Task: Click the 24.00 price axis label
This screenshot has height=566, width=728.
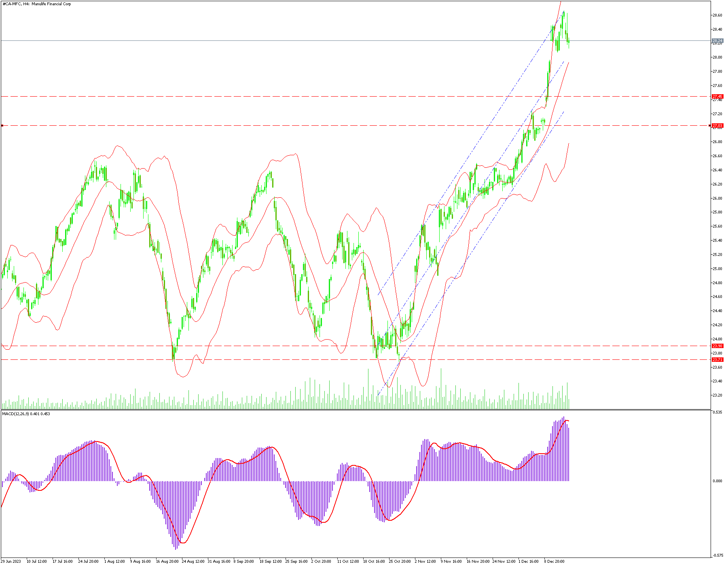Action: [717, 339]
